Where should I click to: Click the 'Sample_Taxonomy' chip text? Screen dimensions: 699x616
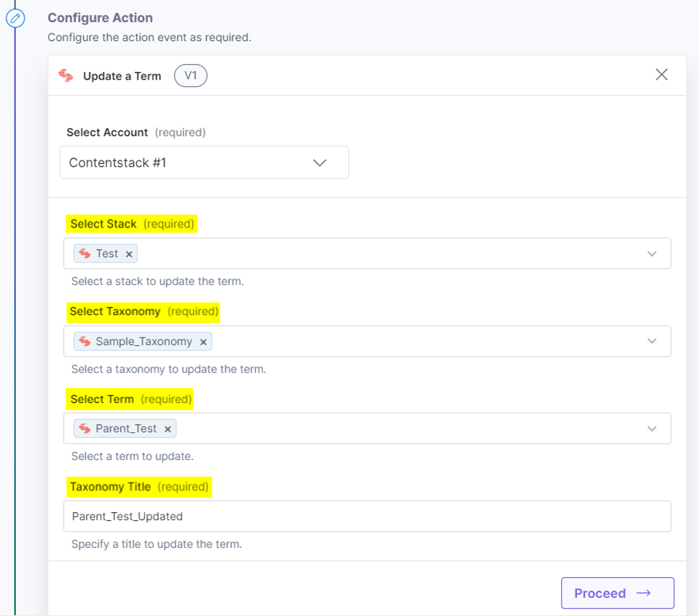(144, 341)
